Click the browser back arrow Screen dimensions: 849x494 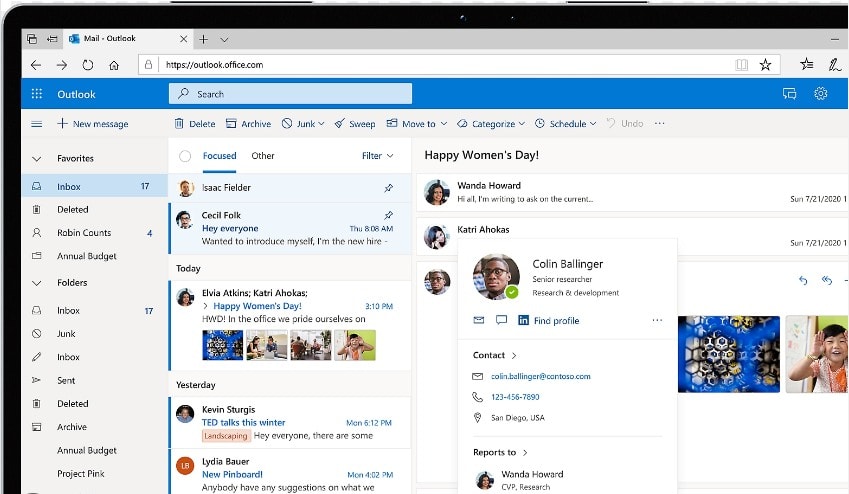click(36, 65)
